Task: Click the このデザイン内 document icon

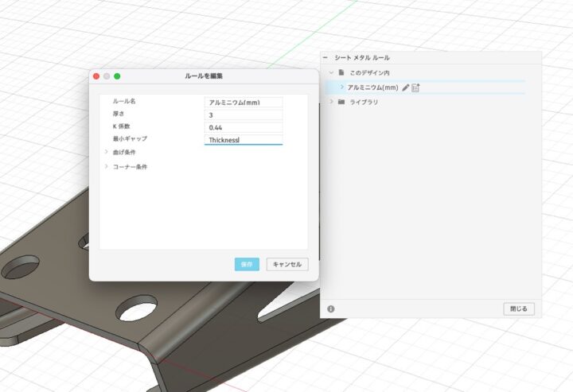Action: (x=341, y=72)
